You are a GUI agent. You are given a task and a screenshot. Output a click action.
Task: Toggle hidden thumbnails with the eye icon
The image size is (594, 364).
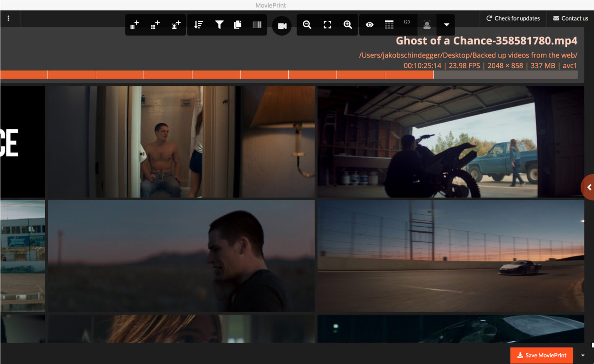(369, 25)
